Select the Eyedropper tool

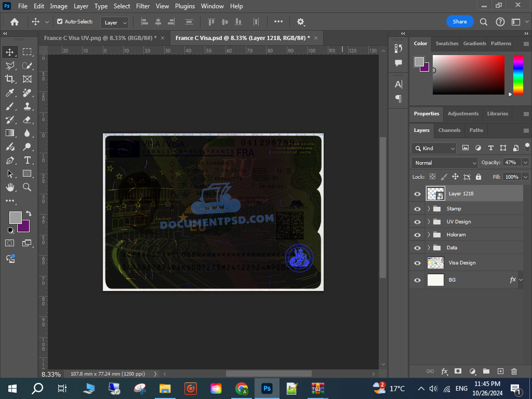[9, 92]
